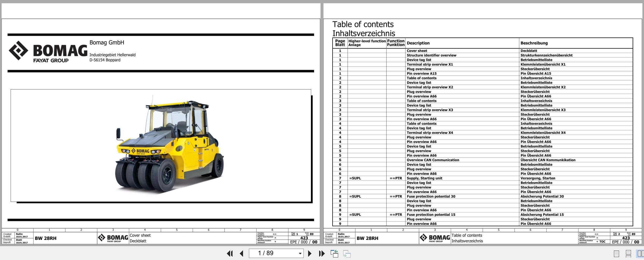The height and width of the screenshot is (260, 644).
Task: Click 'BW 28RH' model in right page footer
Action: (367, 238)
